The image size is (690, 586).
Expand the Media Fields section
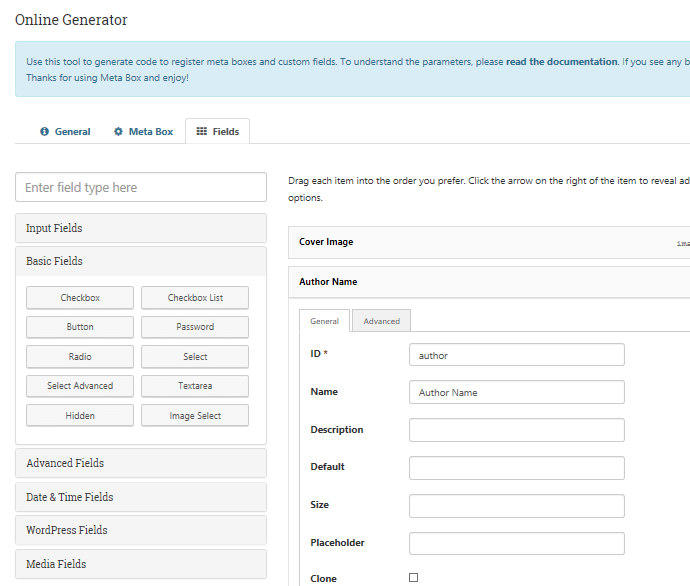pos(141,564)
